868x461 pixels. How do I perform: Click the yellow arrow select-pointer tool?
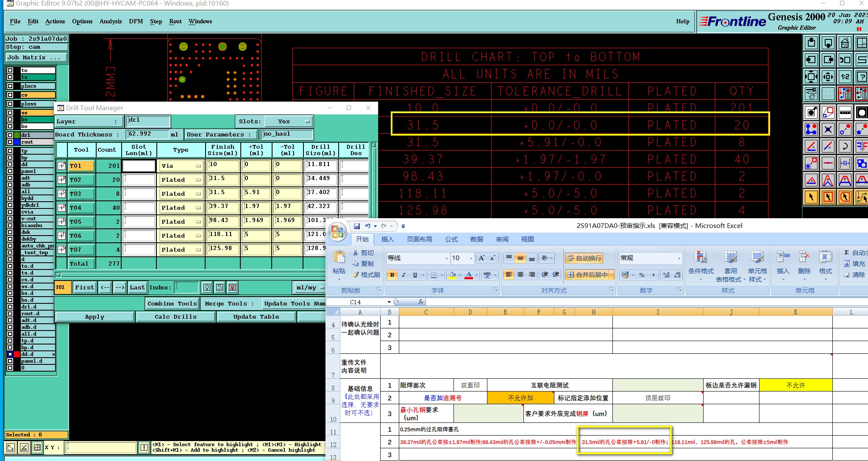811,197
